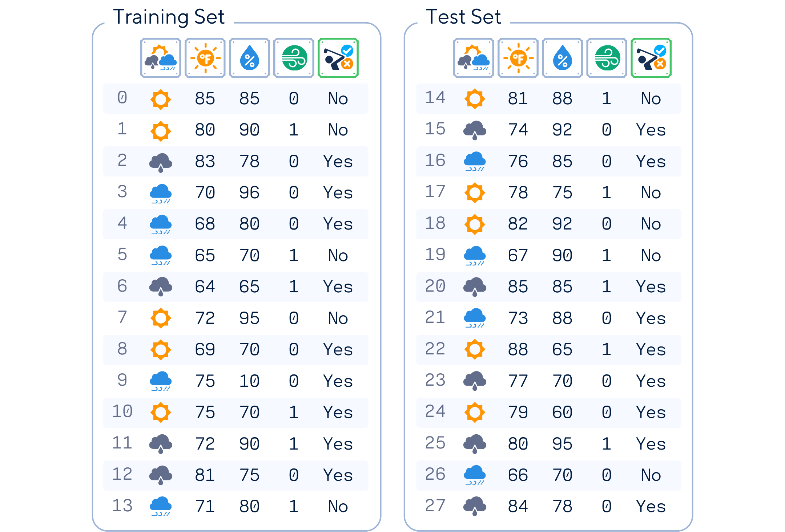Click the sunny icon in row 0

161,99
